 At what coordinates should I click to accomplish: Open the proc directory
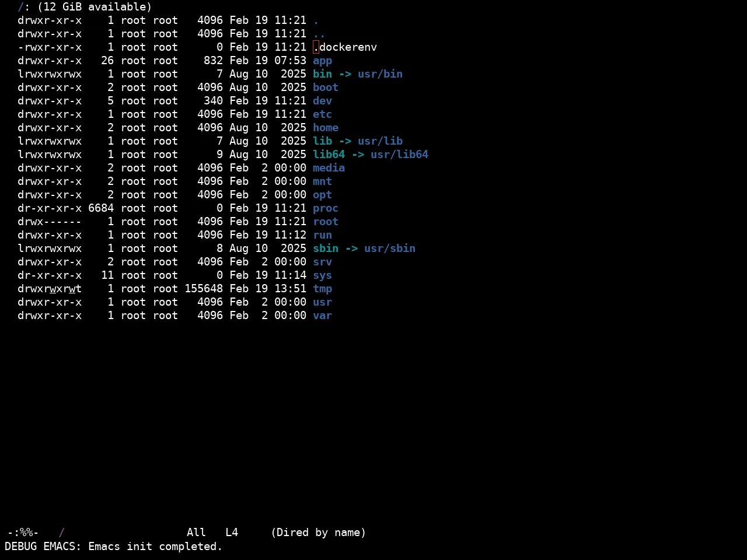click(x=326, y=208)
